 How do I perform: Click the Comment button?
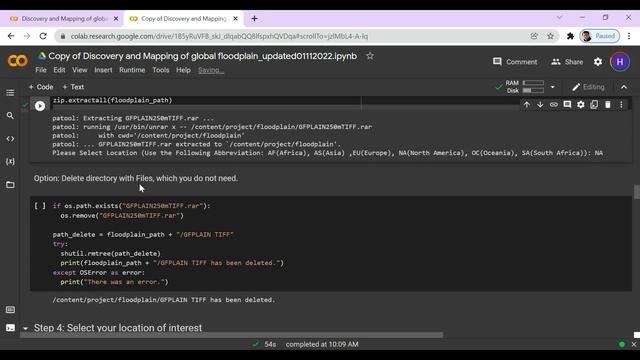[515, 62]
